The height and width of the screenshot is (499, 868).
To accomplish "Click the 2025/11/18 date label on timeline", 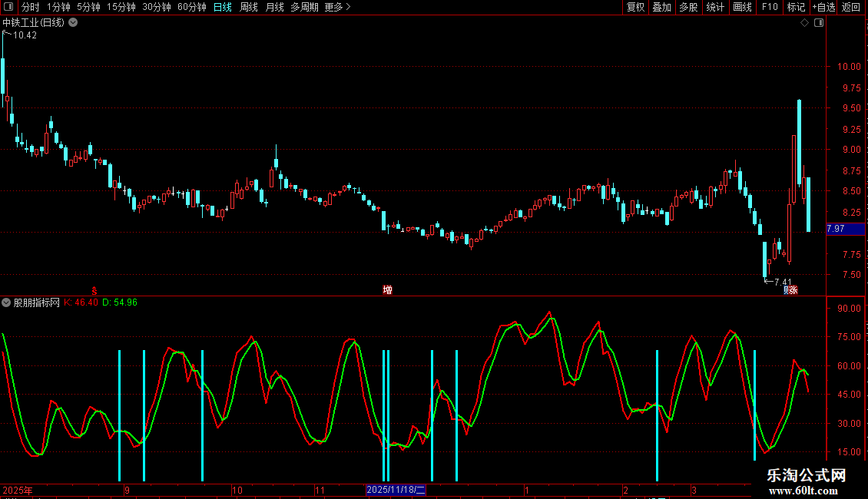I will point(396,490).
